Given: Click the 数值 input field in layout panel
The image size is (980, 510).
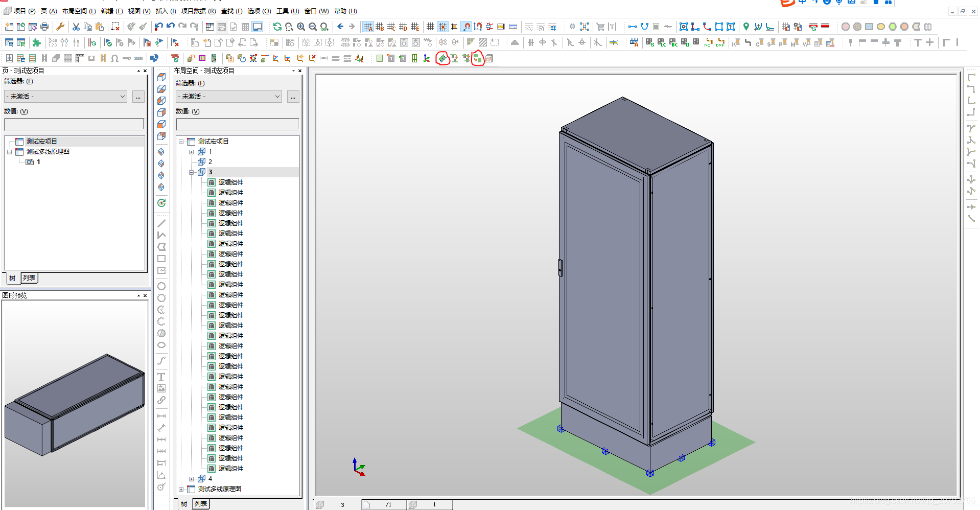Looking at the screenshot, I should point(237,124).
